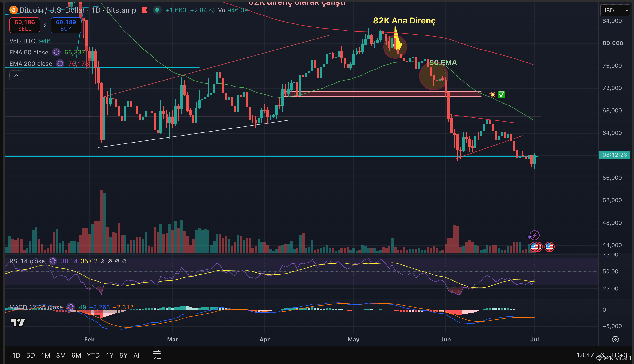This screenshot has height=364, width=634.
Task: Click the 64,000 price axis label
Action: coord(612,133)
